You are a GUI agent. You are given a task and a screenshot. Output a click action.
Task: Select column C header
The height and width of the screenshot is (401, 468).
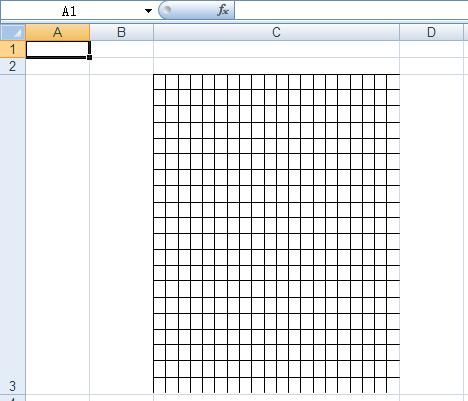point(276,32)
